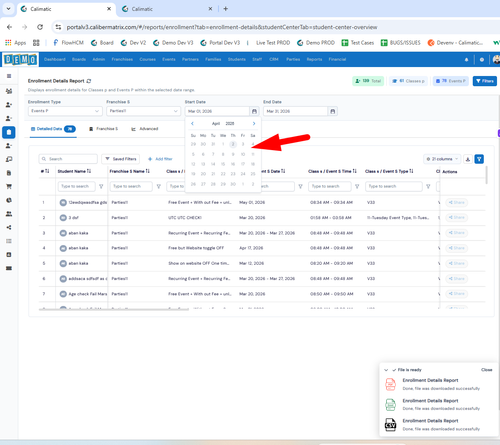Click the table vertical scrollbar

pos(487,175)
